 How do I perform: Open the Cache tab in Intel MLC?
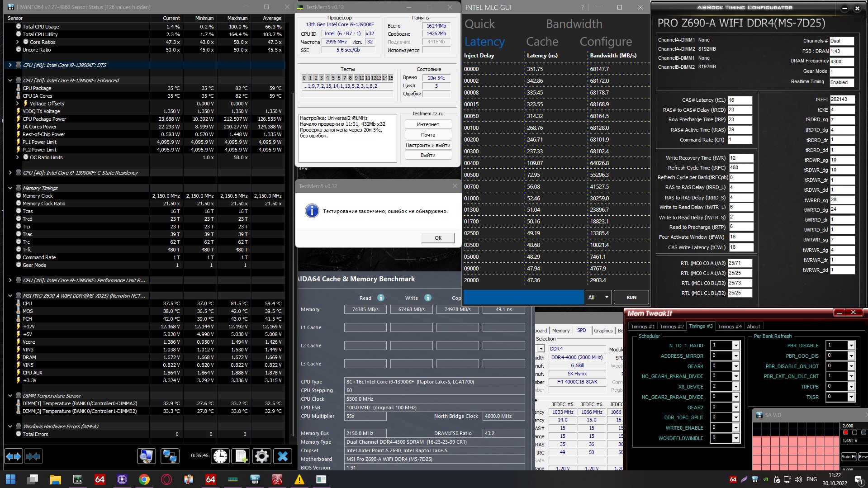[542, 42]
